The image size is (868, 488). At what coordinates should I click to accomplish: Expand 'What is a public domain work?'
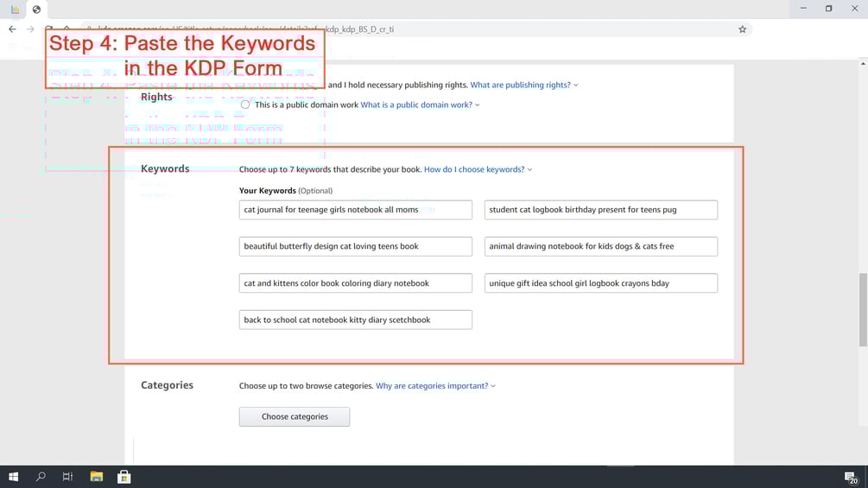pos(419,105)
